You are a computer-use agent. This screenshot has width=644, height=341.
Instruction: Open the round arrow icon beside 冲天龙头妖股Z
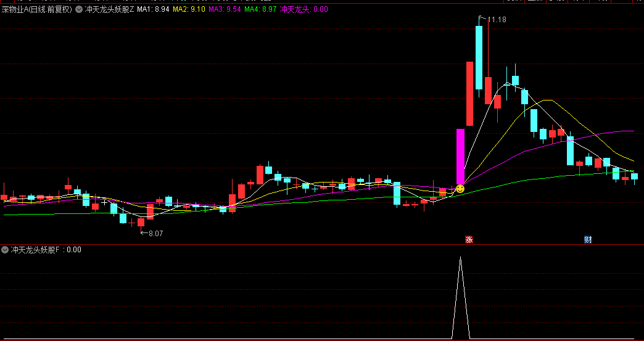coord(78,9)
